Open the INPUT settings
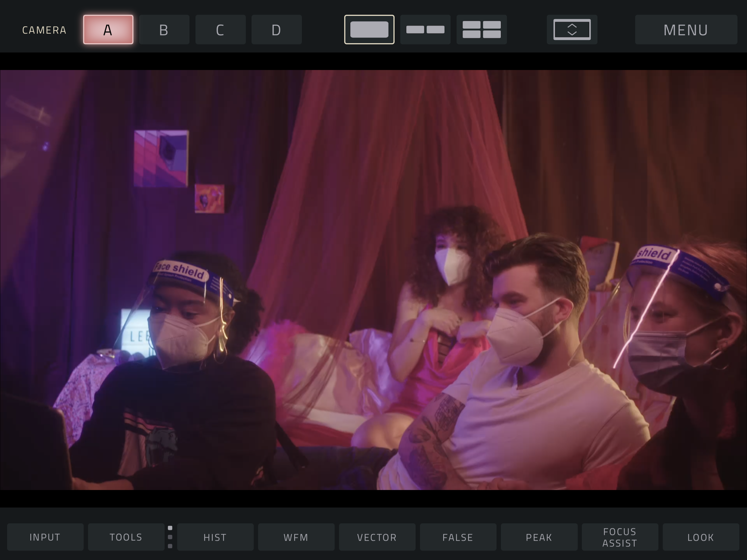 [x=45, y=537]
